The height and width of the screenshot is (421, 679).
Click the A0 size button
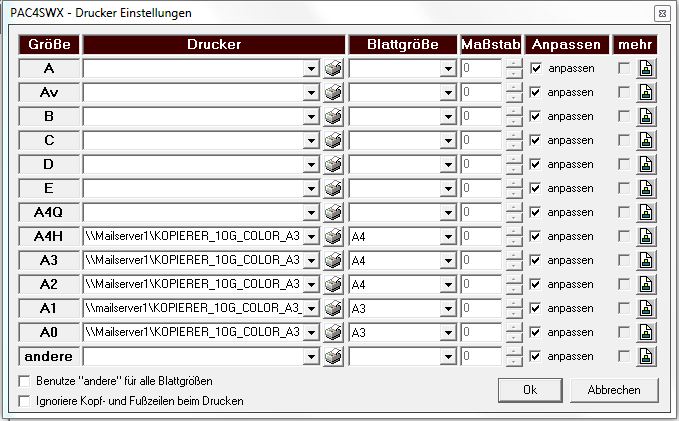point(49,332)
